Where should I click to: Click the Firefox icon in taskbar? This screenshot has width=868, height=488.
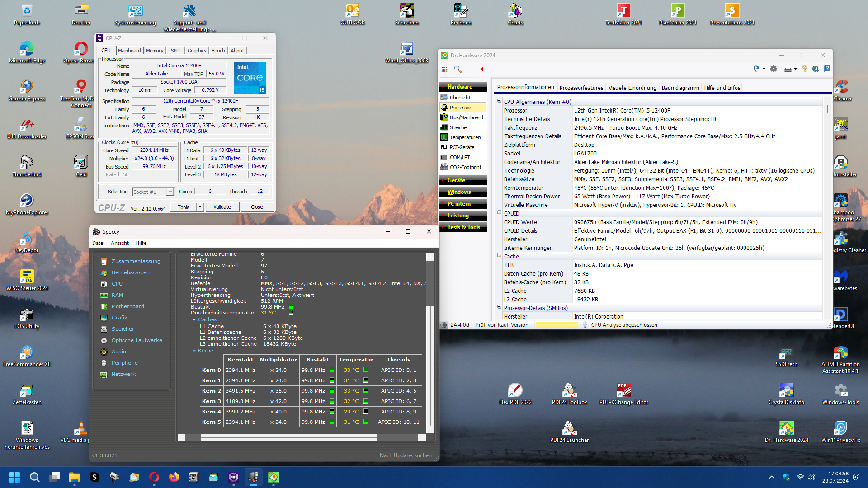click(x=174, y=477)
